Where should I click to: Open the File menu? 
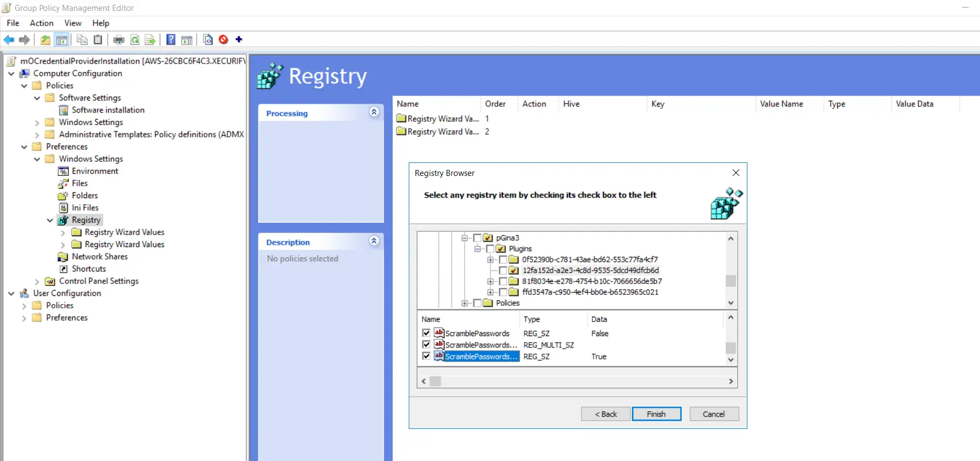point(13,23)
